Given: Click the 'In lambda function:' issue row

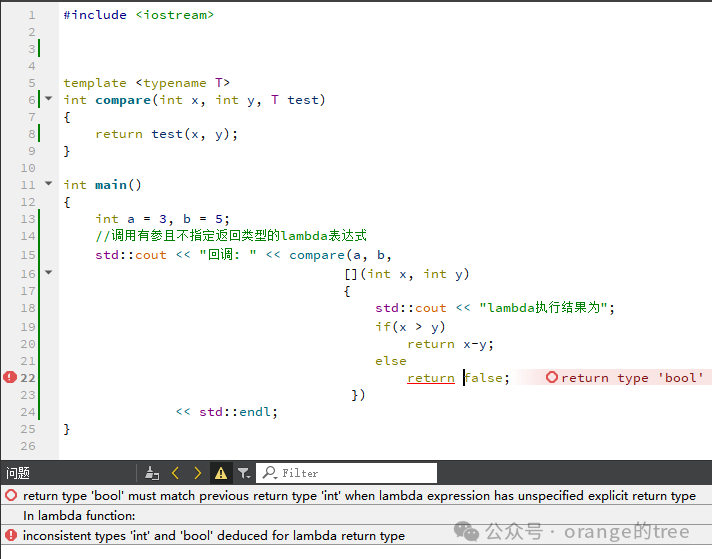Looking at the screenshot, I should (x=356, y=515).
